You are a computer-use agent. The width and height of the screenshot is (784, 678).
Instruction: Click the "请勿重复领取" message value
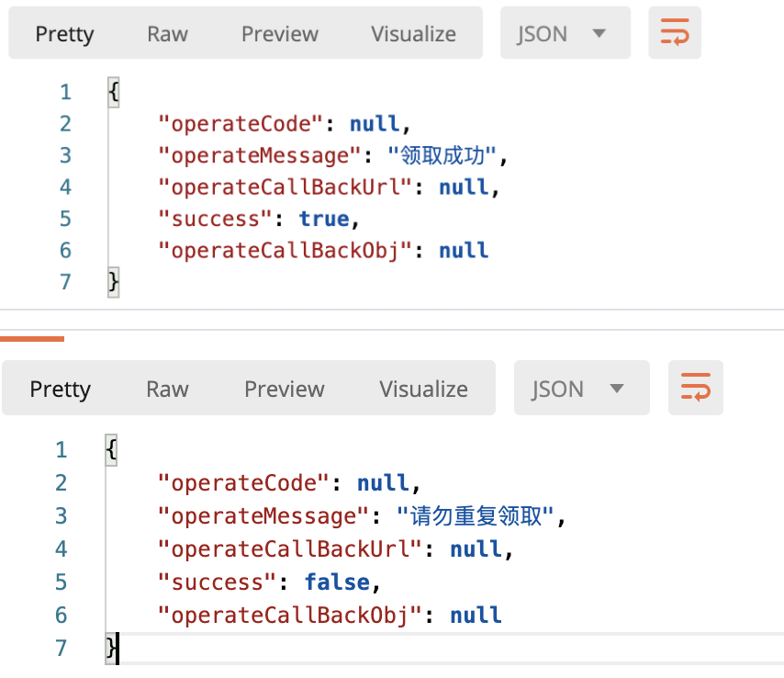click(x=477, y=516)
